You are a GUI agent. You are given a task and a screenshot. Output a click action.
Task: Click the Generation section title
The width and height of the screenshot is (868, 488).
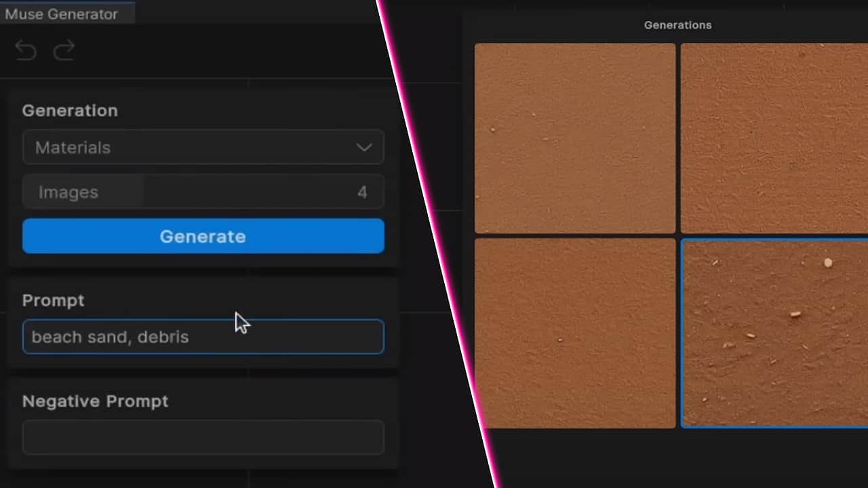70,110
